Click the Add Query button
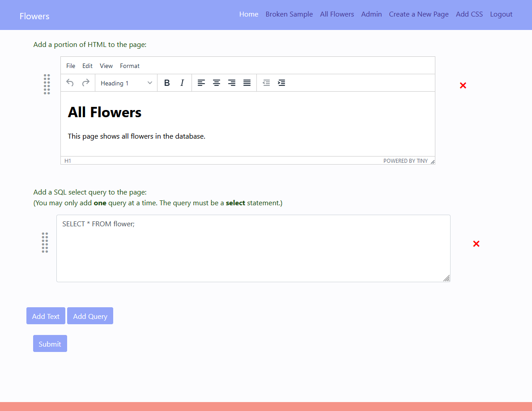532x411 pixels. click(x=90, y=316)
